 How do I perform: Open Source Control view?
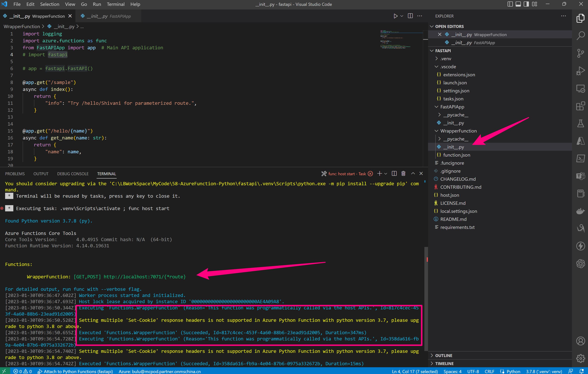coord(581,53)
